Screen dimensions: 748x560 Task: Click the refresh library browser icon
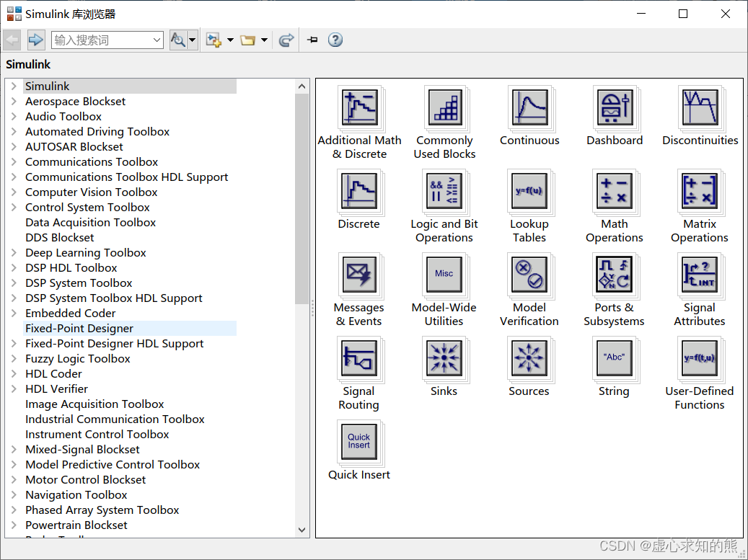tap(286, 40)
